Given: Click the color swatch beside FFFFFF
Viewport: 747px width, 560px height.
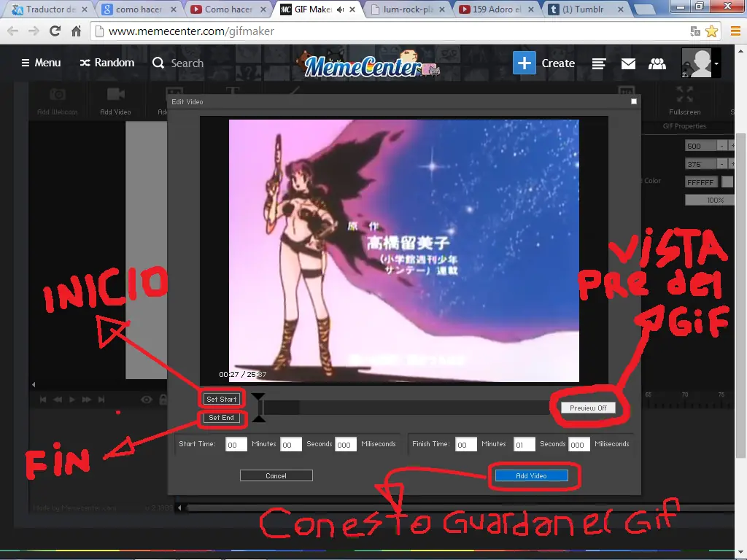Looking at the screenshot, I should click(x=727, y=182).
